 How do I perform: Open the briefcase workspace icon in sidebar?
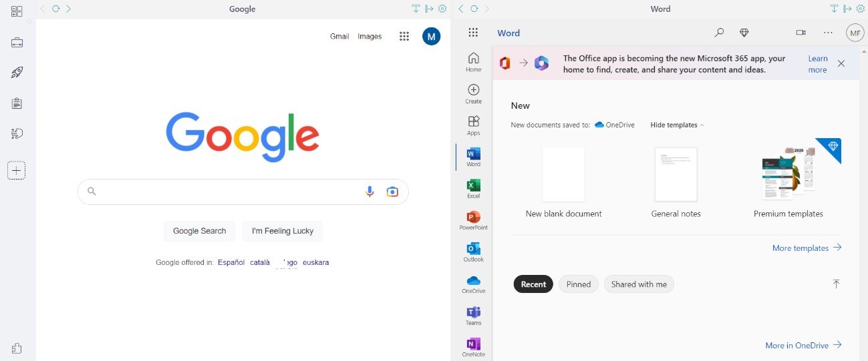click(17, 43)
